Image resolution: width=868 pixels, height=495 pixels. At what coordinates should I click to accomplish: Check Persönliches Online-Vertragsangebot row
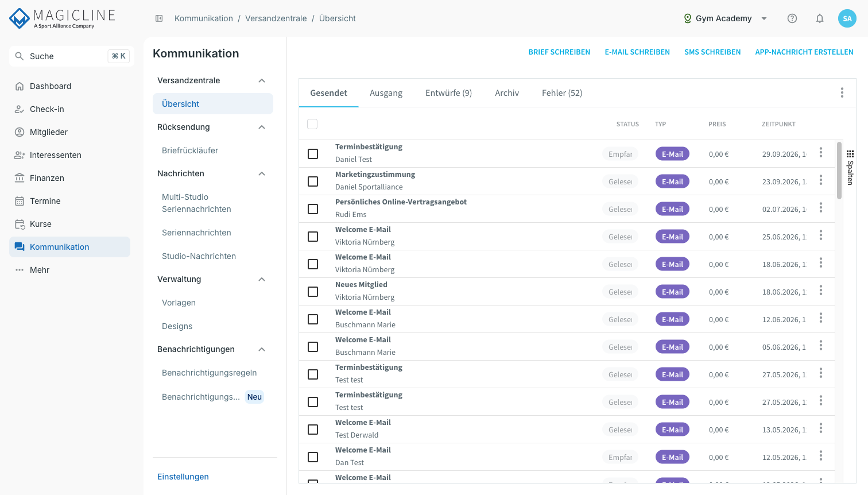click(313, 209)
